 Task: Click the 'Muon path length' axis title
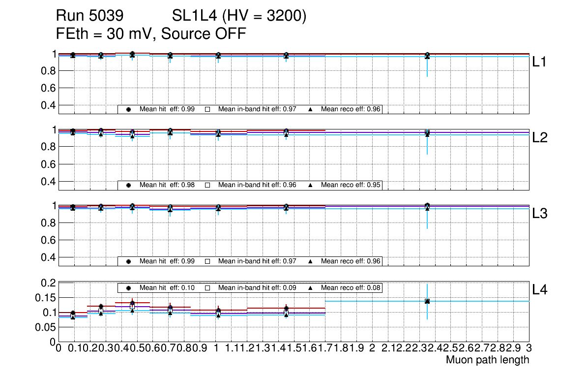click(x=487, y=360)
